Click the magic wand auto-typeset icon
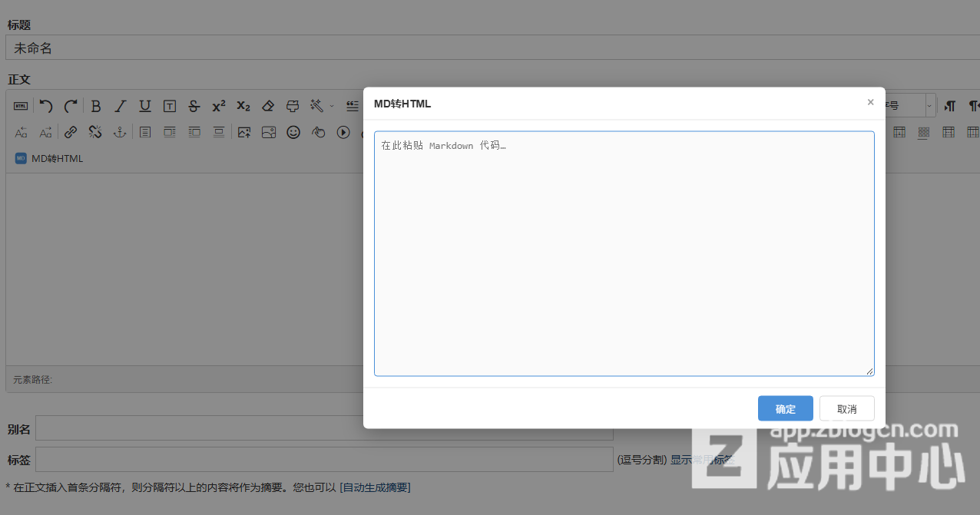 click(316, 106)
